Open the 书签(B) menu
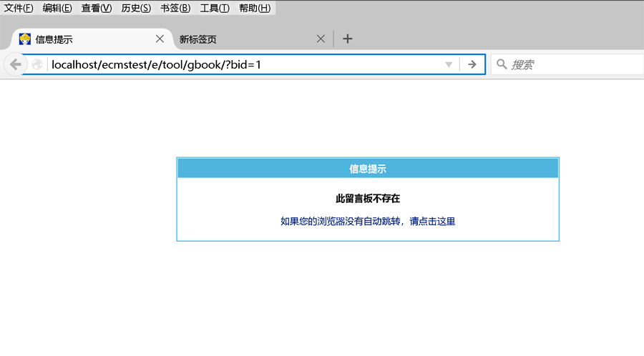This screenshot has height=356, width=644. point(175,8)
